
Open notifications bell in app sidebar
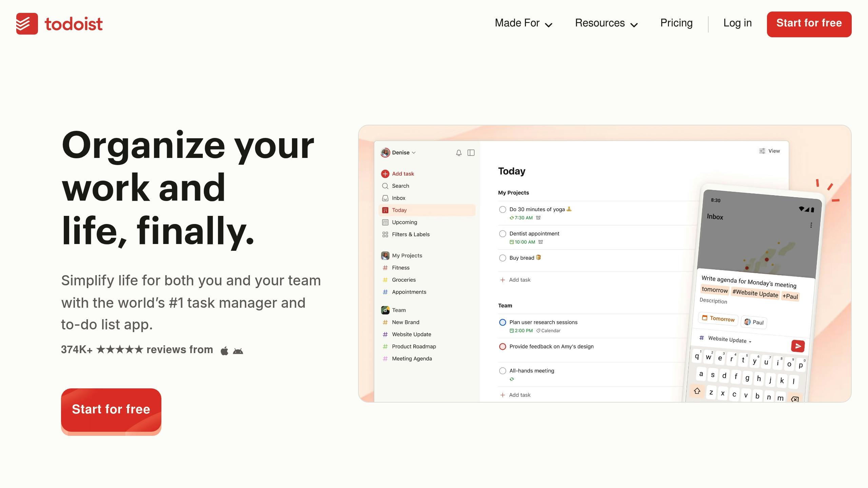[x=459, y=153]
